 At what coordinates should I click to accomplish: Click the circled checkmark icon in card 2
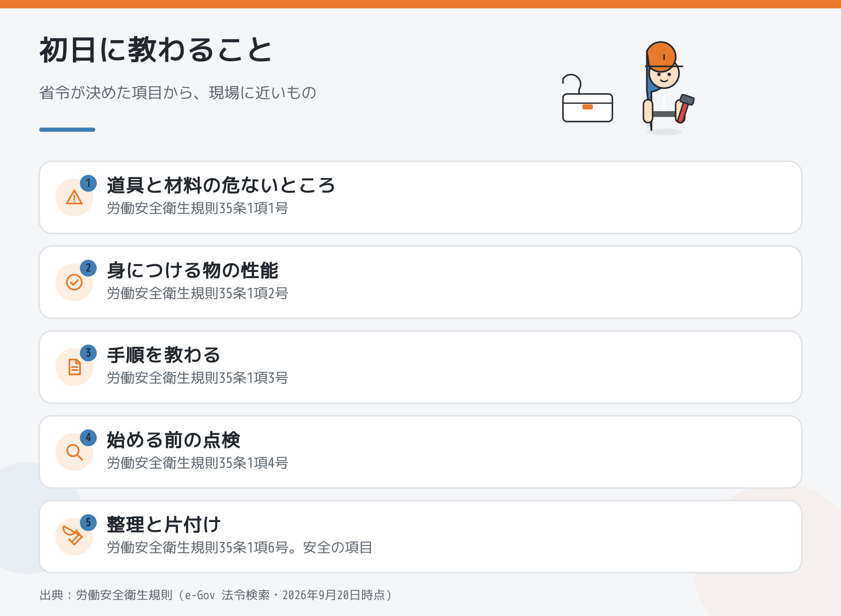74,282
